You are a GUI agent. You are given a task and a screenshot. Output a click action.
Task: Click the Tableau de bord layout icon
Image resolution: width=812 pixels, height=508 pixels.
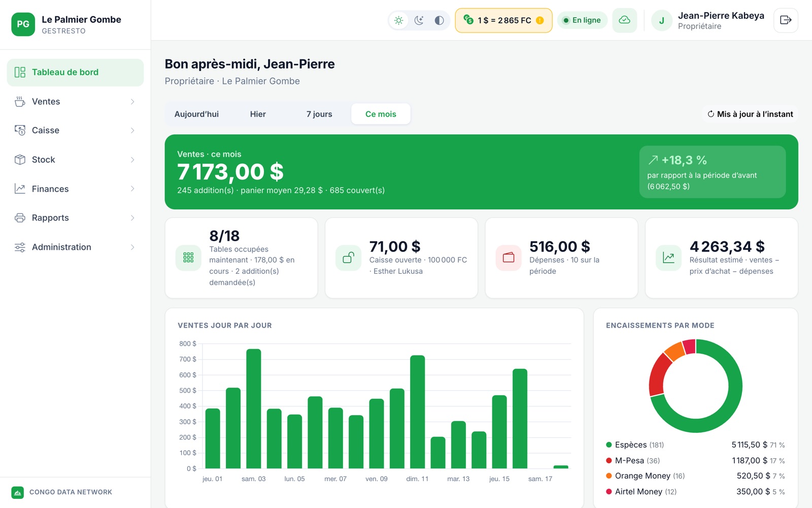pos(20,72)
